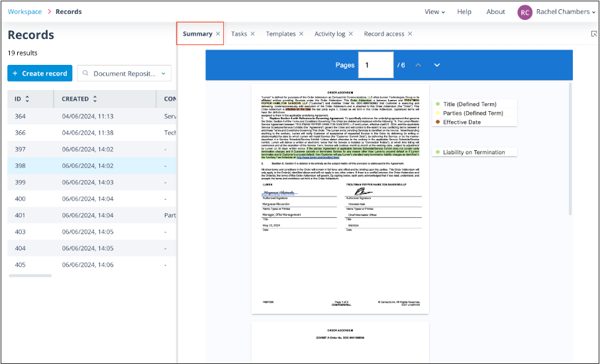Viewport: 600px width, 364px height.
Task: Go to next page with down chevron
Action: tap(437, 65)
